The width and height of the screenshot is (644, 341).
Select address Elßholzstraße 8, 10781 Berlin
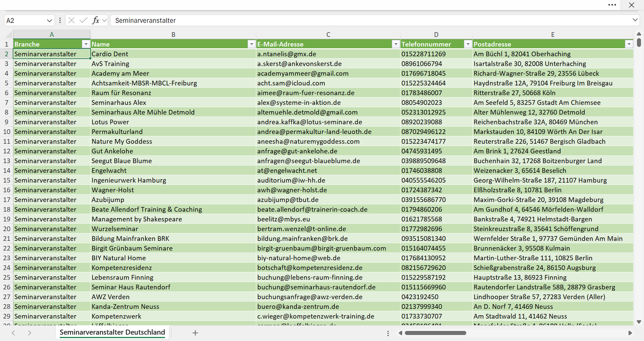coord(553,190)
